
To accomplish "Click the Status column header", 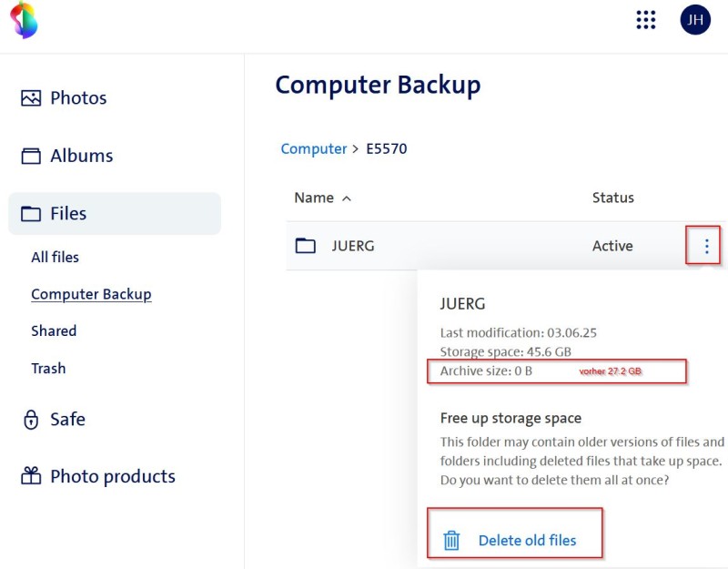I will (x=612, y=198).
